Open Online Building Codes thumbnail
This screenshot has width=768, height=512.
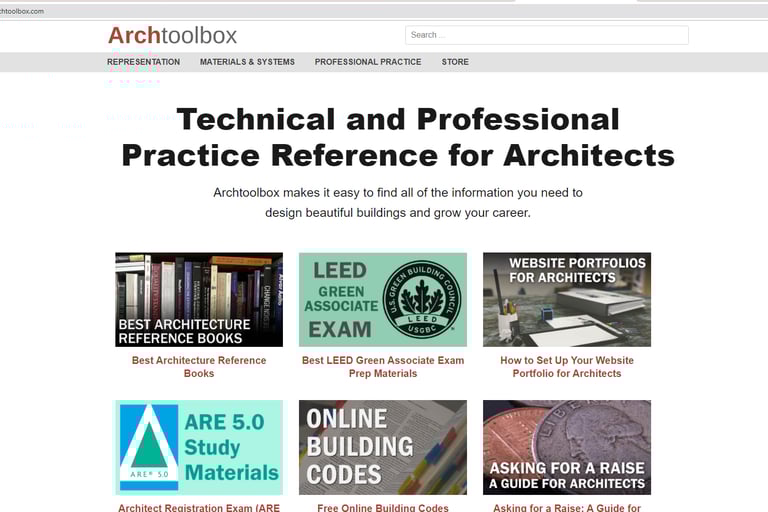click(383, 447)
